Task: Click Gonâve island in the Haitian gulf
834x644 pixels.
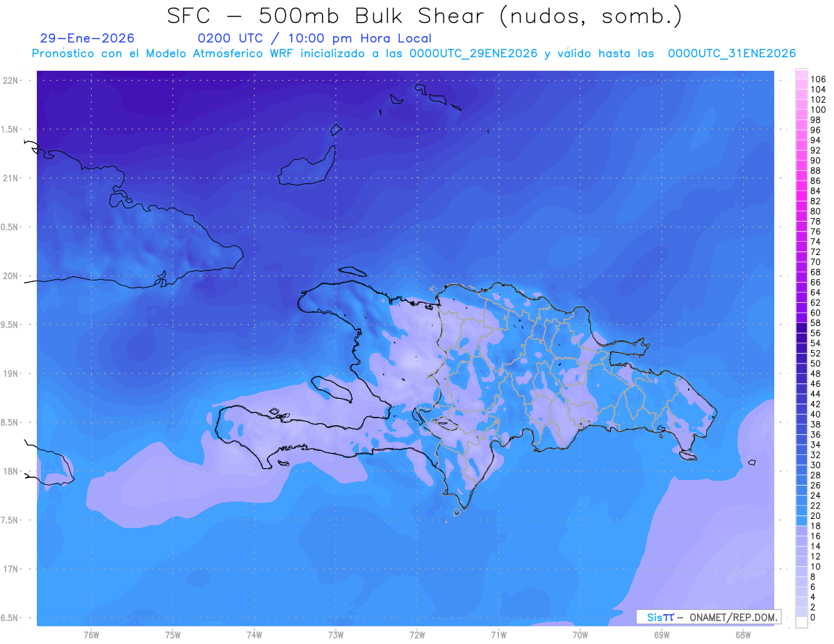Action: (x=332, y=389)
